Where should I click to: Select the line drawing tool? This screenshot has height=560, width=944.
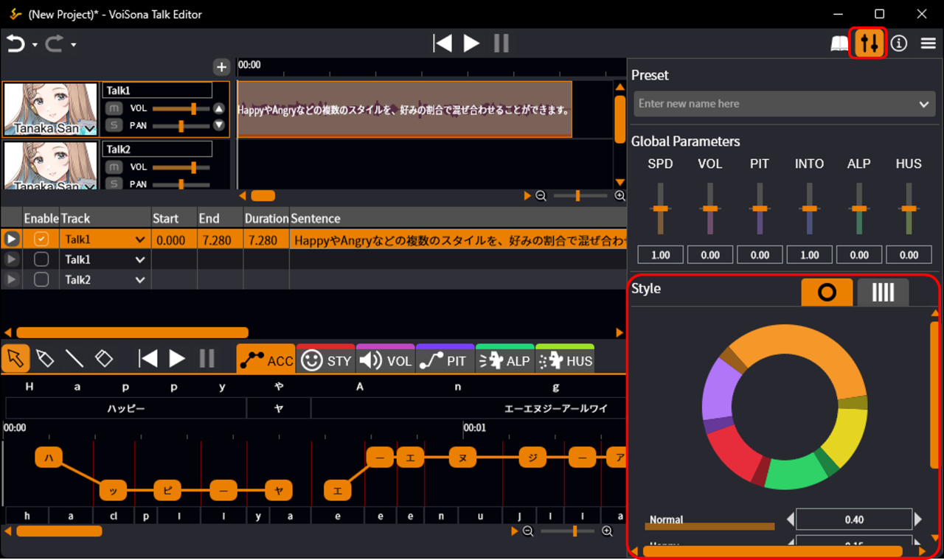[74, 359]
